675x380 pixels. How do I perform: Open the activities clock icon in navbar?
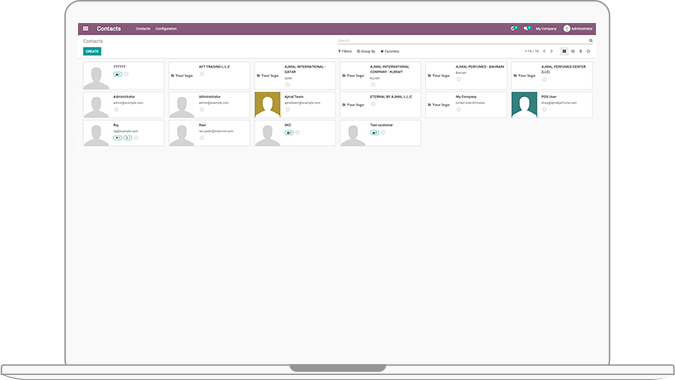[513, 28]
